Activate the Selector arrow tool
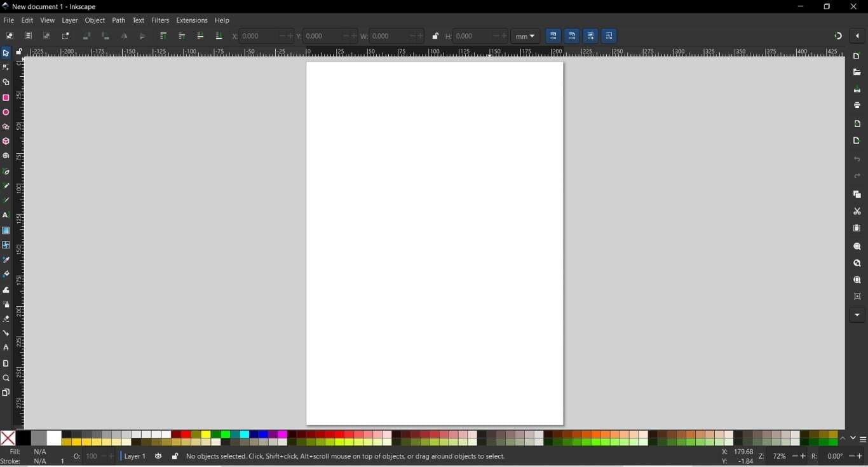Screen dimensions: 868x467 [x=6, y=53]
